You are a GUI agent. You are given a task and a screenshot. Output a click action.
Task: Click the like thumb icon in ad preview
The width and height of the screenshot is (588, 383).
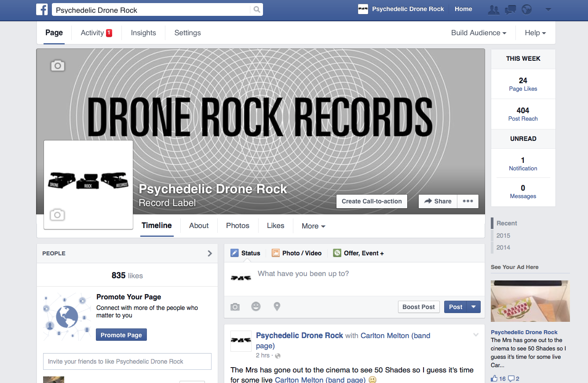pos(494,379)
